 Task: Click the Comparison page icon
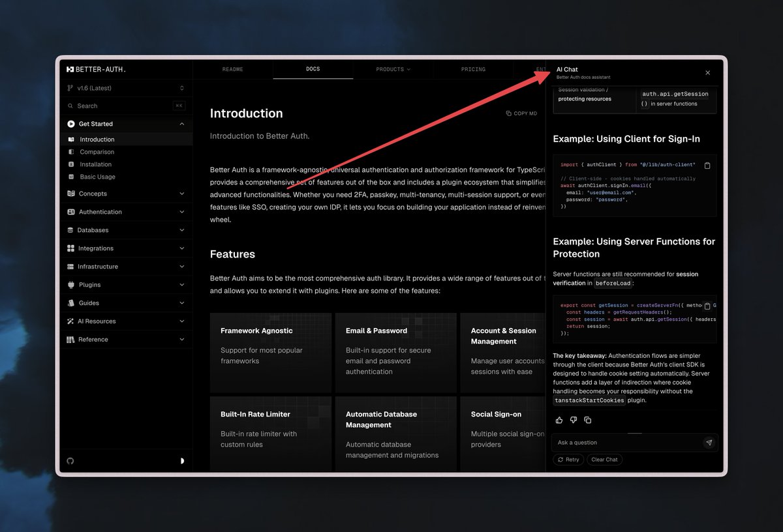click(x=71, y=152)
